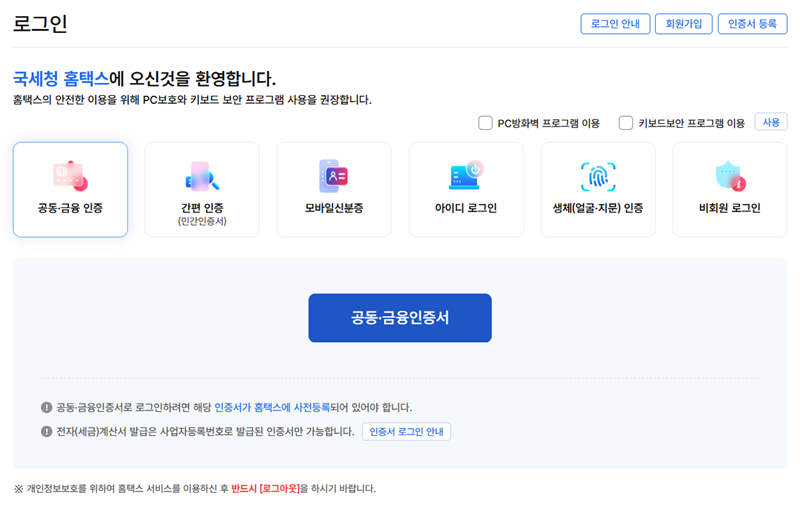Open the 로그인 안내 button
The width and height of the screenshot is (800, 518).
(615, 24)
